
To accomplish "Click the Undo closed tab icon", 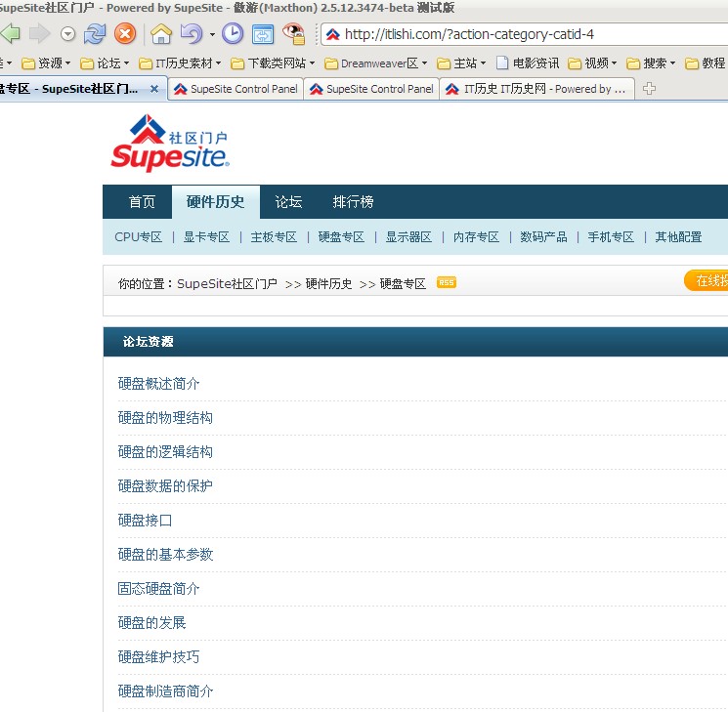I will coord(192,34).
